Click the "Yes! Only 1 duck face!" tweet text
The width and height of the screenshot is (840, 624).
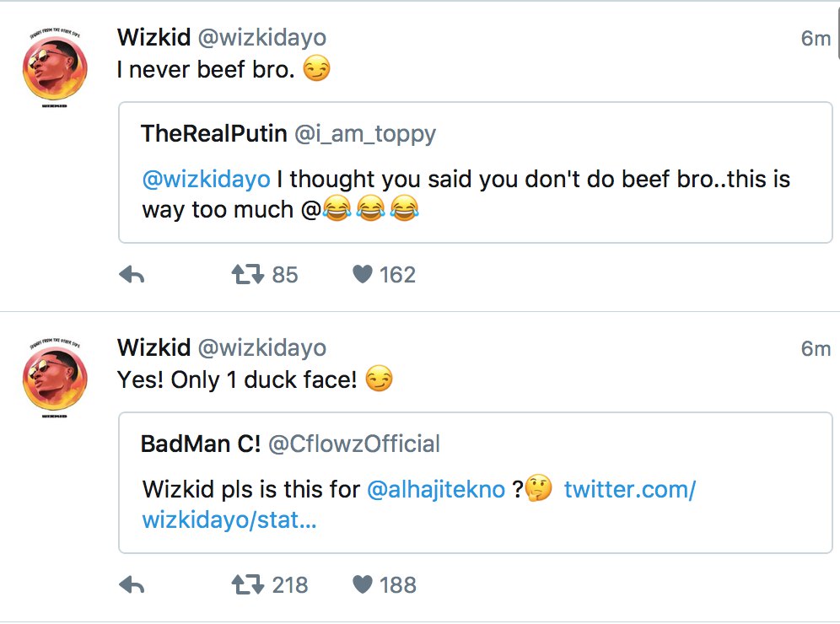[240, 380]
